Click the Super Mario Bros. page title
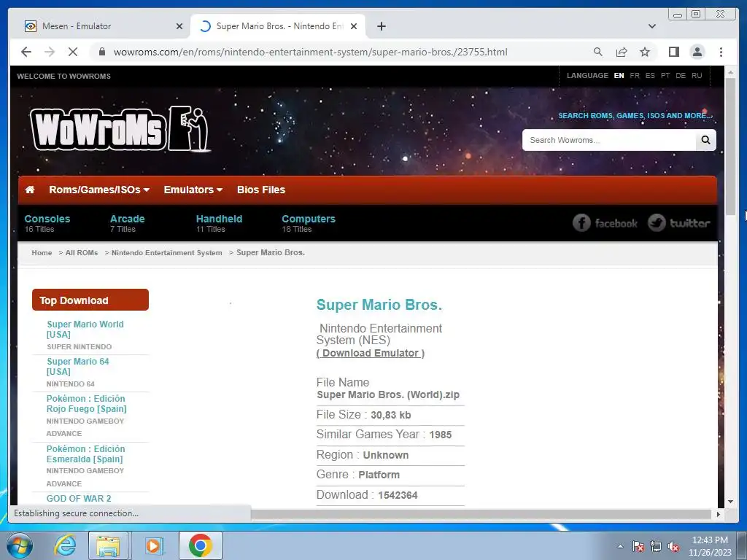The width and height of the screenshot is (747, 560). [x=379, y=305]
